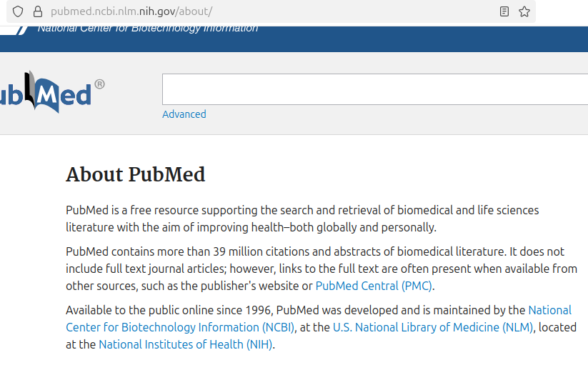The width and height of the screenshot is (588, 385).
Task: Click the registered trademark symbol beside the PubMed logo
Action: point(99,84)
